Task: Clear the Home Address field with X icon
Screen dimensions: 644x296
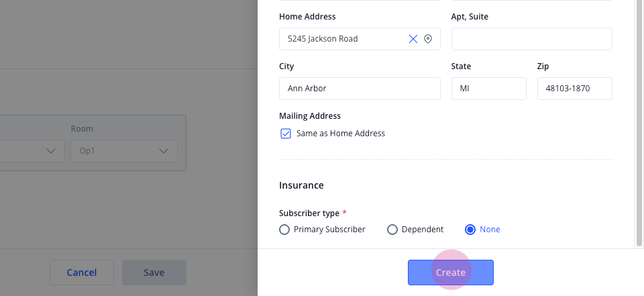Action: [413, 39]
